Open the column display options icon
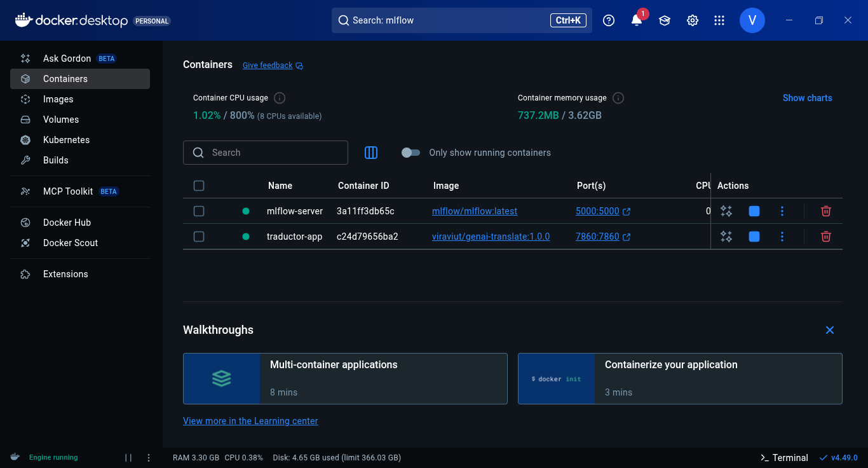 [x=371, y=153]
